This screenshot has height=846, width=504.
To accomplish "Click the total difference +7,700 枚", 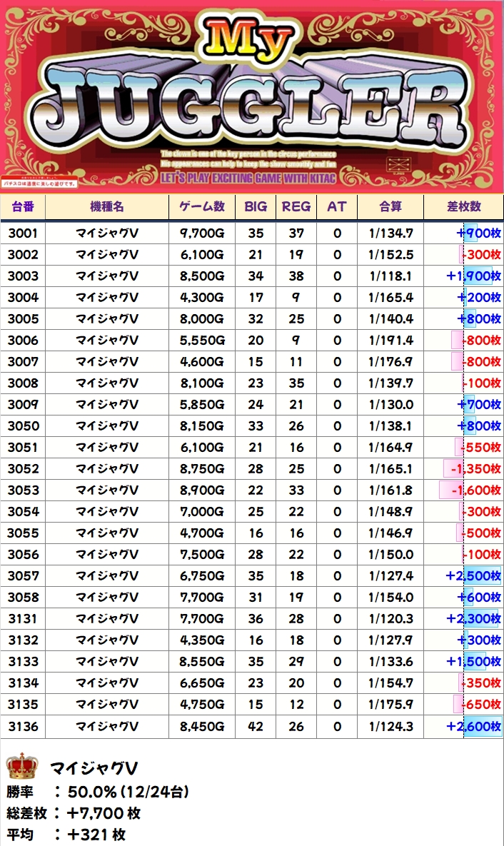I will pos(104,813).
